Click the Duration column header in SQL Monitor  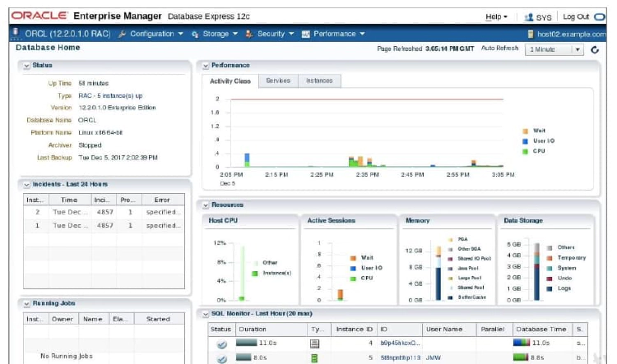271,329
